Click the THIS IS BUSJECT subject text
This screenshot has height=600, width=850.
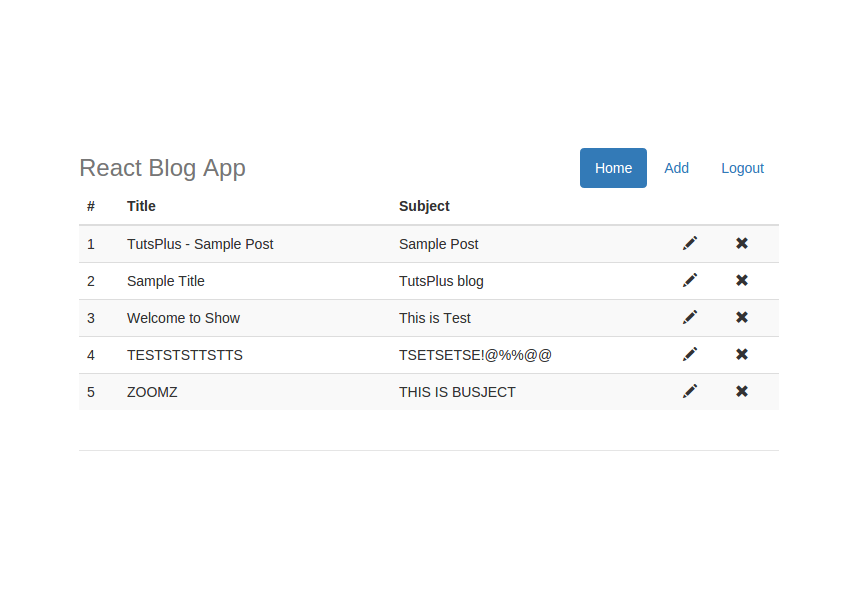457,392
